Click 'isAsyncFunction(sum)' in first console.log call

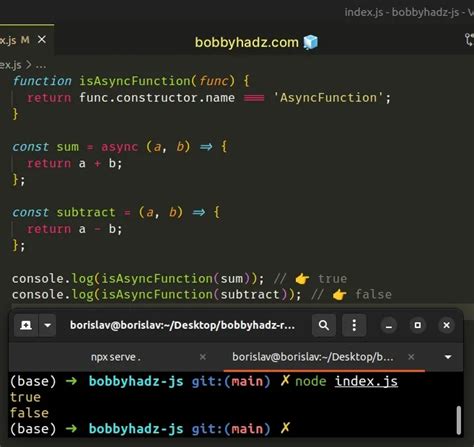coord(175,279)
